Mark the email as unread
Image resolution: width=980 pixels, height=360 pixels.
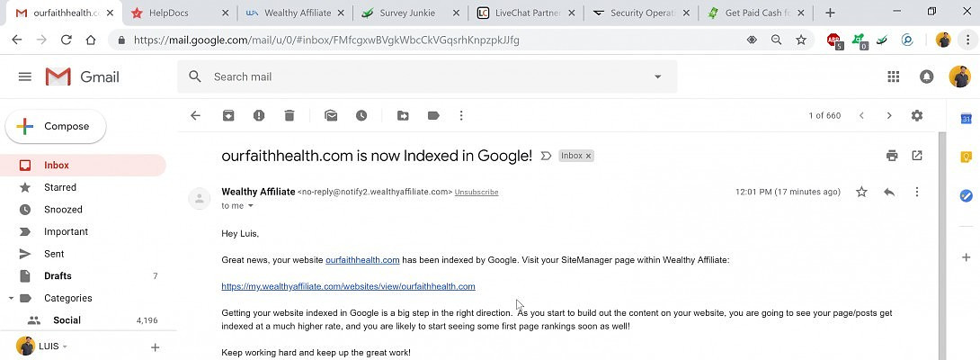coord(331,116)
